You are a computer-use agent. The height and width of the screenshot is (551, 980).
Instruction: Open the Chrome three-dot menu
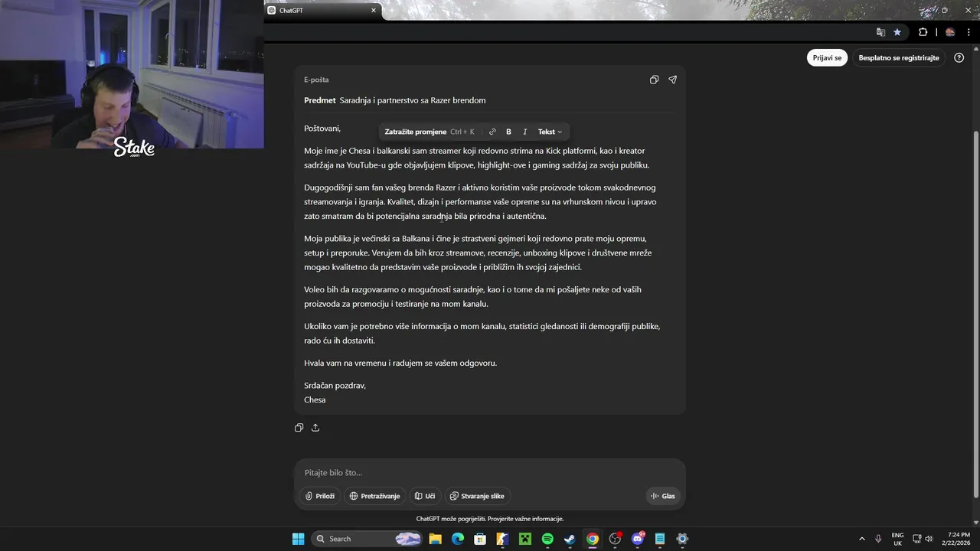pos(969,32)
